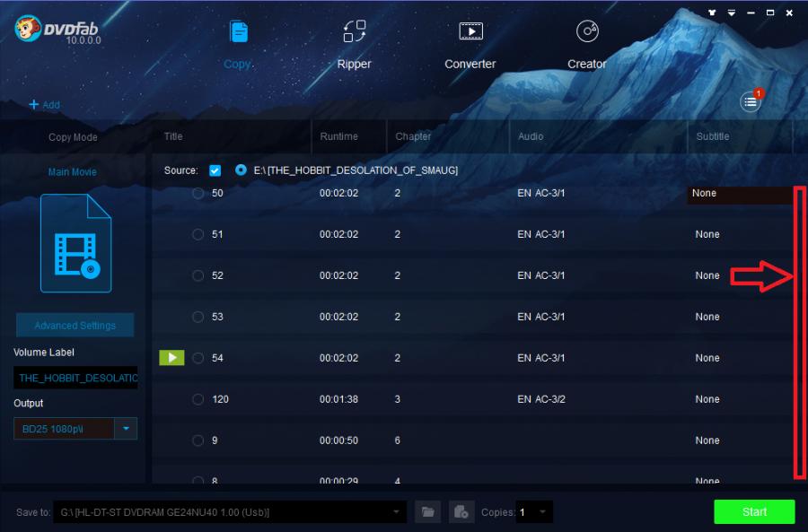
Task: Click the DVDFab monkey logo
Action: (x=27, y=28)
